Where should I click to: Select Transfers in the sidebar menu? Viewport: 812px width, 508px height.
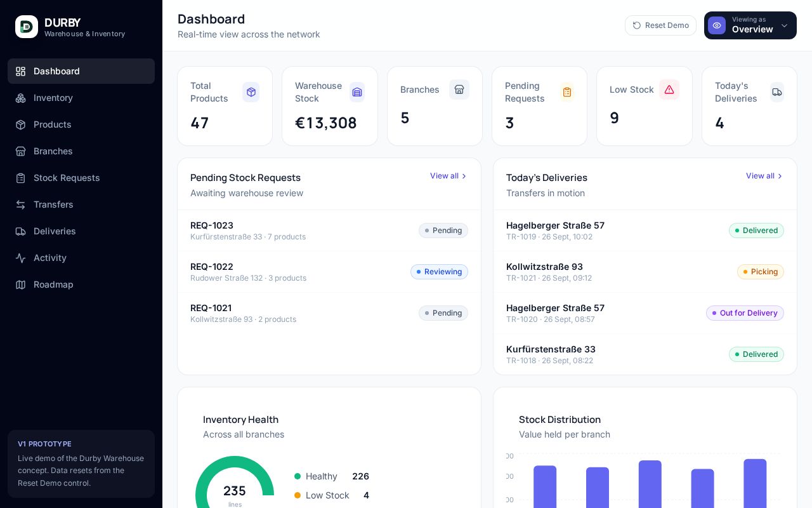[81, 204]
